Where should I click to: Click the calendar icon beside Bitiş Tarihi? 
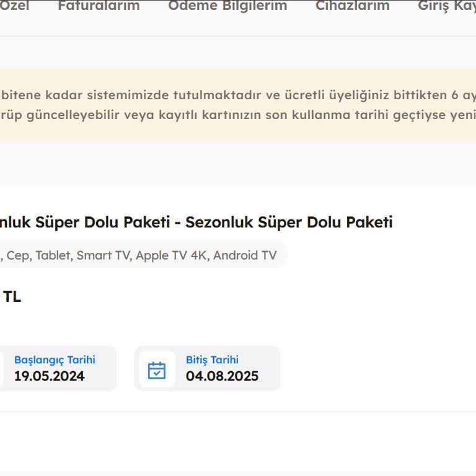tap(157, 370)
